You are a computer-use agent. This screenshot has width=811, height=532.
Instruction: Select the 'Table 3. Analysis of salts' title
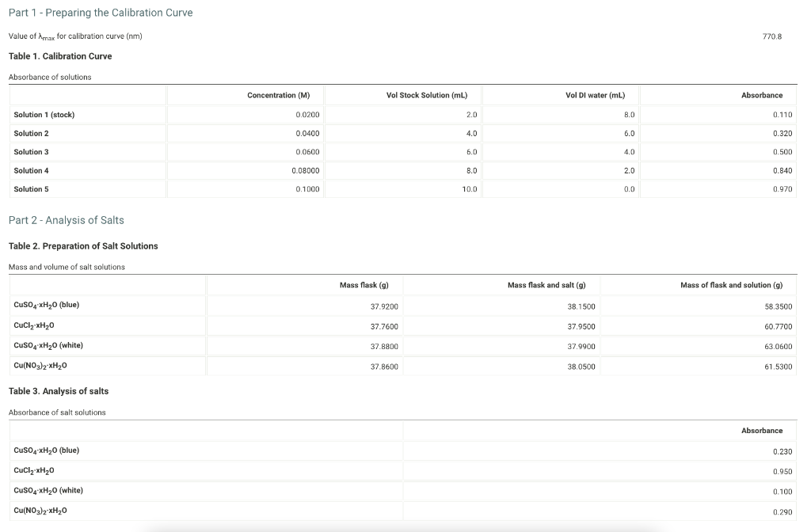[59, 391]
